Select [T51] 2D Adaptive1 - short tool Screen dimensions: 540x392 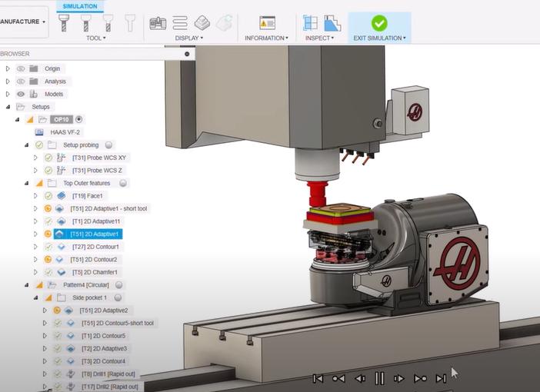pyautogui.click(x=108, y=208)
